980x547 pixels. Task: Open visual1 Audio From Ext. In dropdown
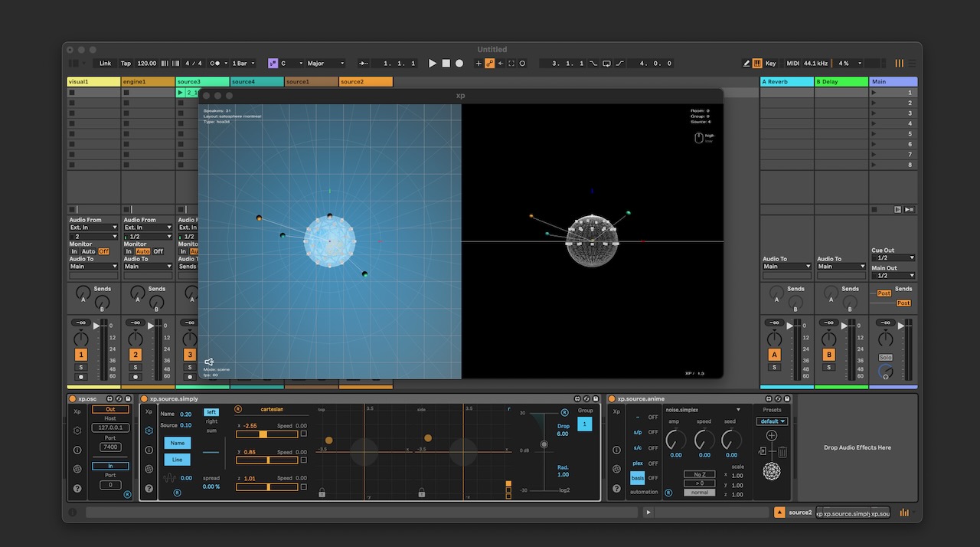[93, 228]
